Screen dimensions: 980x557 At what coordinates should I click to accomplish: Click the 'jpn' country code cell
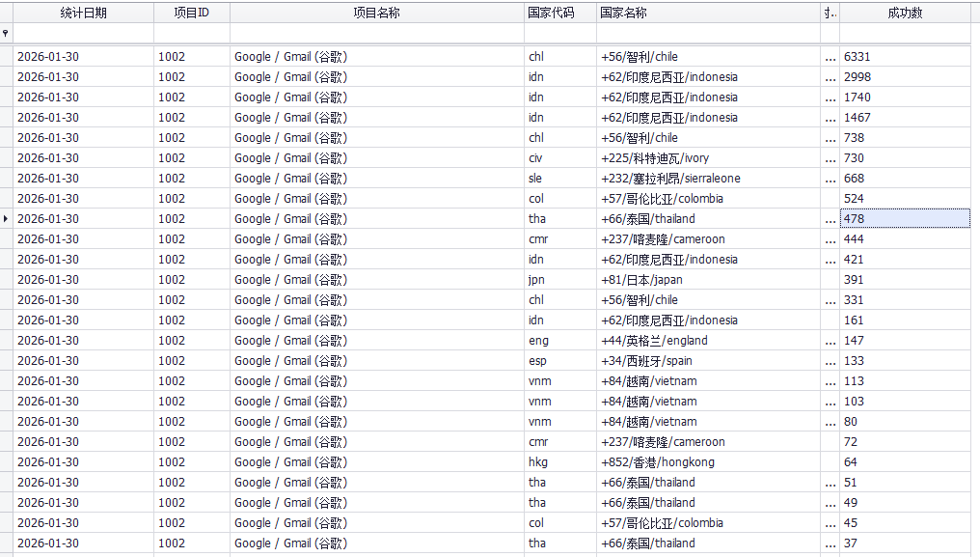click(x=560, y=280)
